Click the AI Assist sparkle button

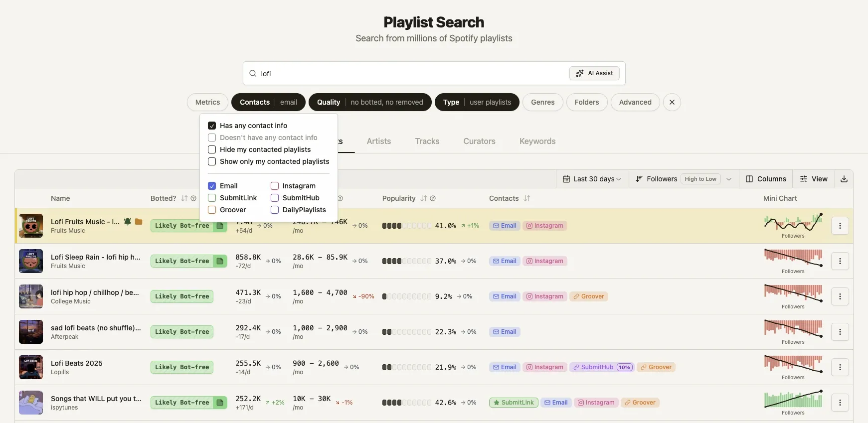(594, 73)
